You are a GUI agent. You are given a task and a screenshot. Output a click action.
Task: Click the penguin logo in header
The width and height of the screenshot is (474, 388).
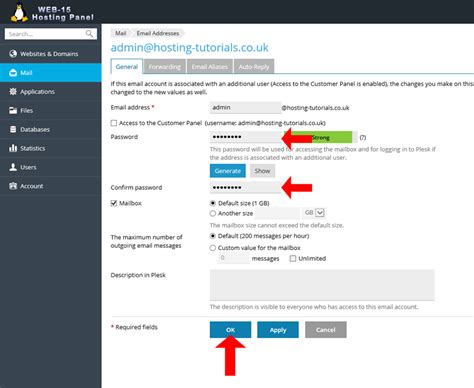coord(19,12)
